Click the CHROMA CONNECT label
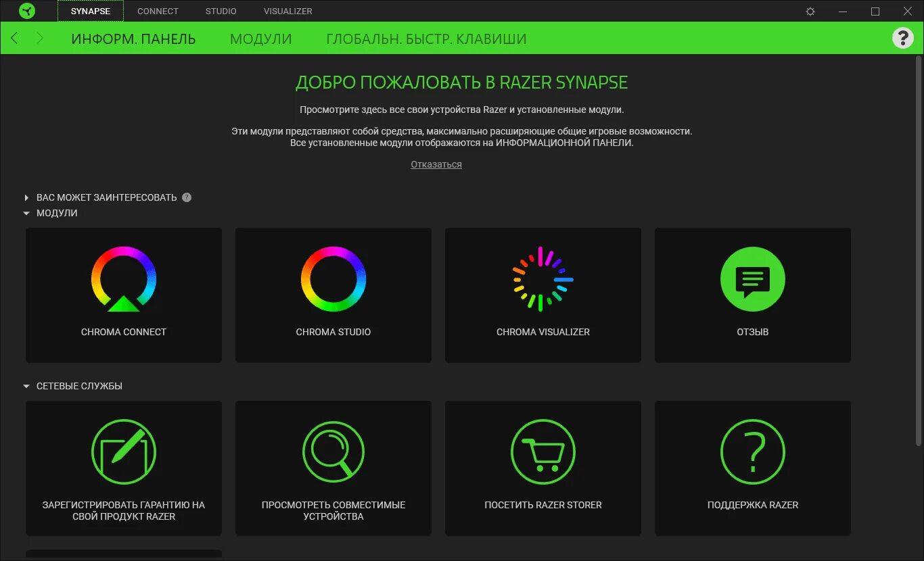Screen dimensions: 924x561 click(x=124, y=332)
